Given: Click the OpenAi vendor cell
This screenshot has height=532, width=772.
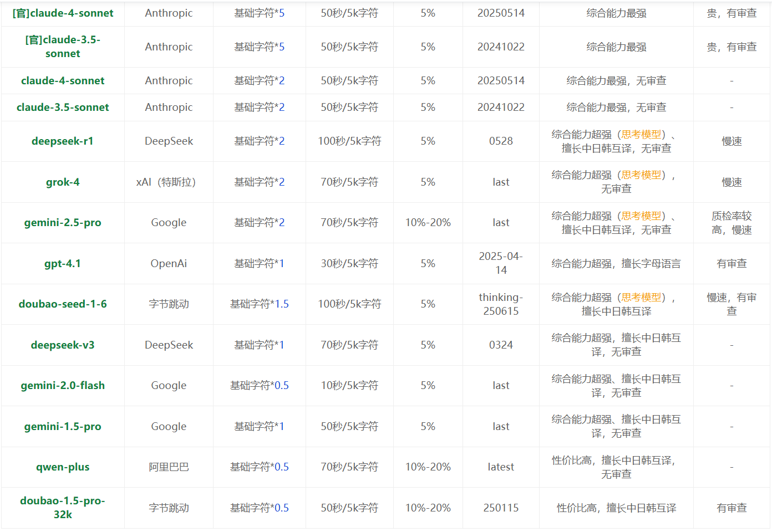Looking at the screenshot, I should (169, 264).
